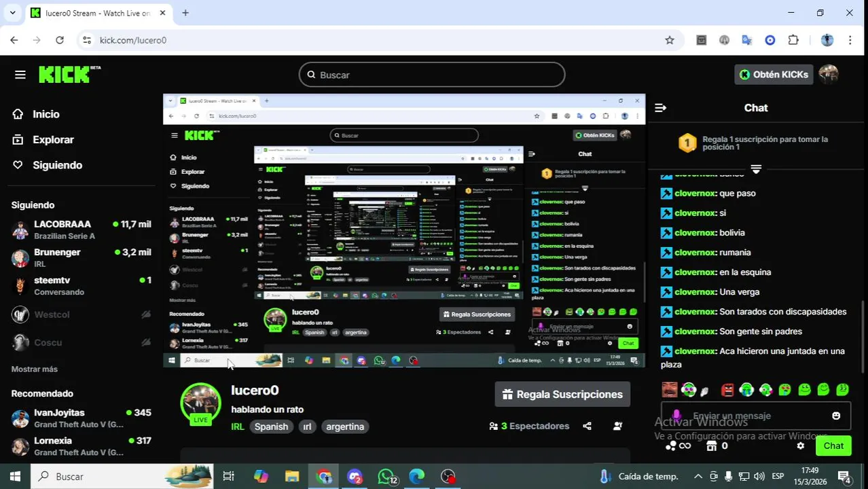The width and height of the screenshot is (868, 489).
Task: Click the lucero0 streamer avatar
Action: pyautogui.click(x=200, y=403)
